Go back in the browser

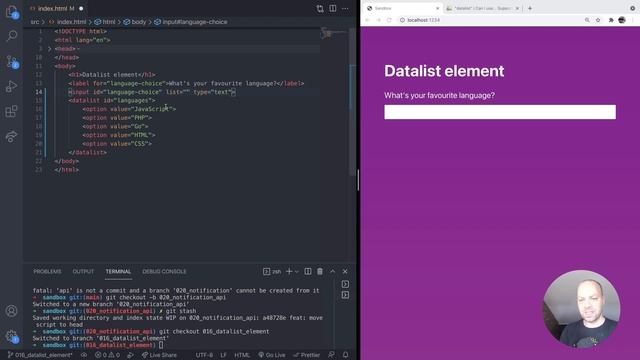[x=367, y=20]
